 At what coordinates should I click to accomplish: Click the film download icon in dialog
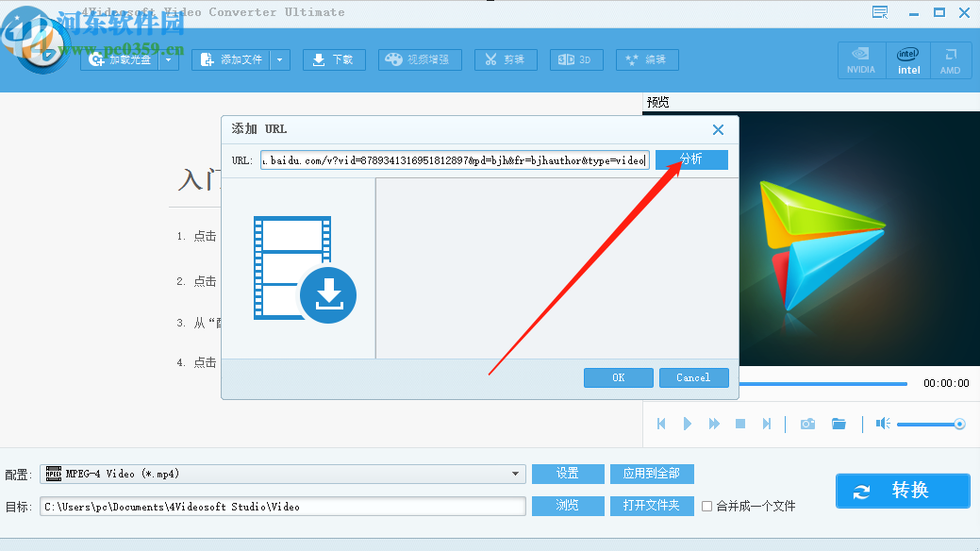305,270
